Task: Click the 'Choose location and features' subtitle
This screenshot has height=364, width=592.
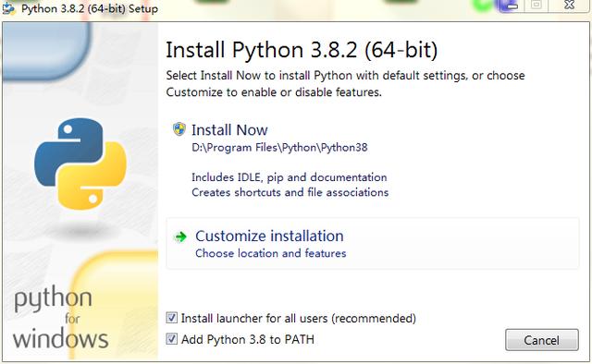Action: (x=271, y=253)
